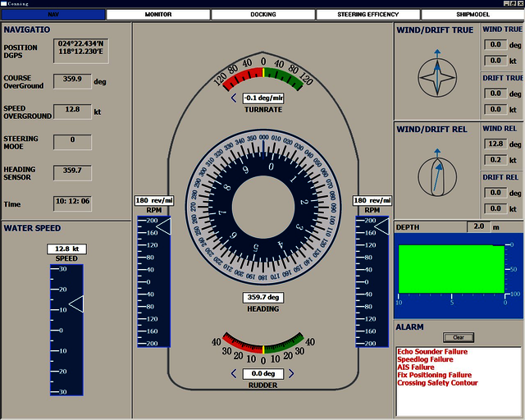
Task: Click the water speed gauge pointer
Action: [x=76, y=304]
